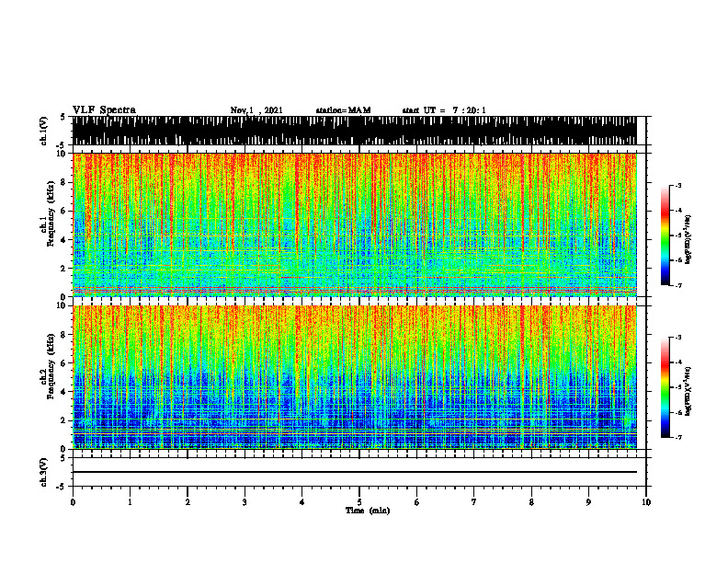
Task: Click the 'start UT = 7:20:1' label
Action: pyautogui.click(x=444, y=110)
